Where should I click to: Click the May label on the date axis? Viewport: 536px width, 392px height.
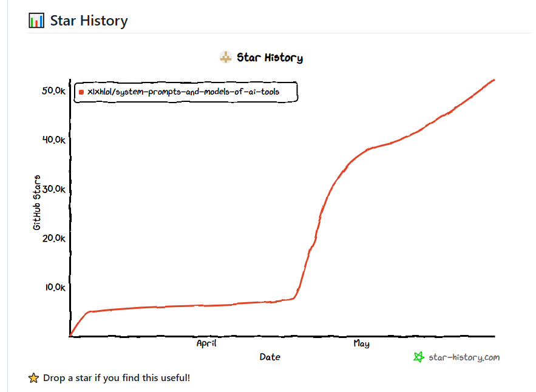(361, 343)
